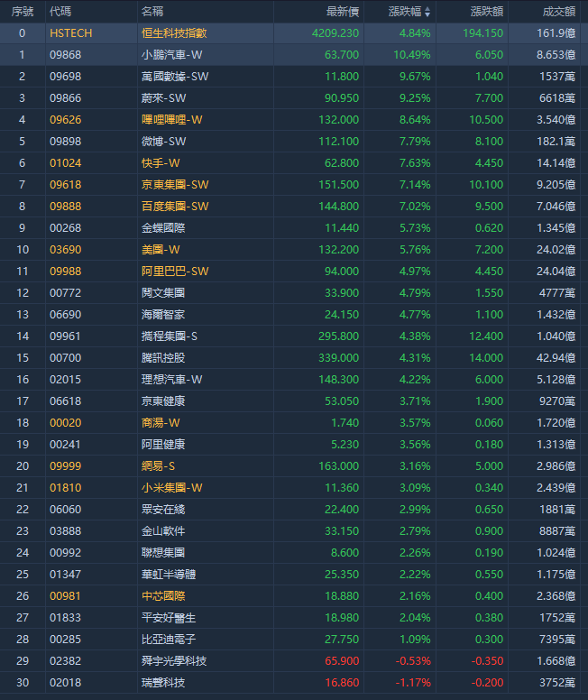This screenshot has width=588, height=700.
Task: Open 恒生科技指數 row name
Action: click(174, 33)
